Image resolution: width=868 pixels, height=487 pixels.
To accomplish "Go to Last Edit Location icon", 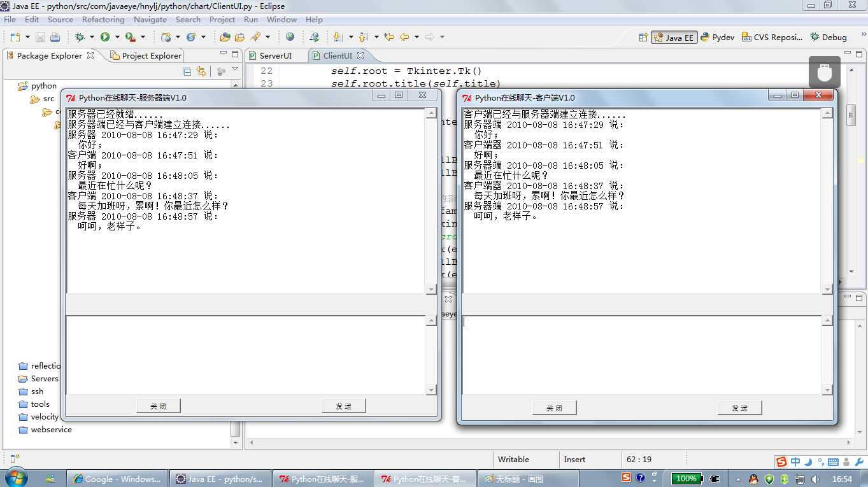I will click(x=388, y=38).
